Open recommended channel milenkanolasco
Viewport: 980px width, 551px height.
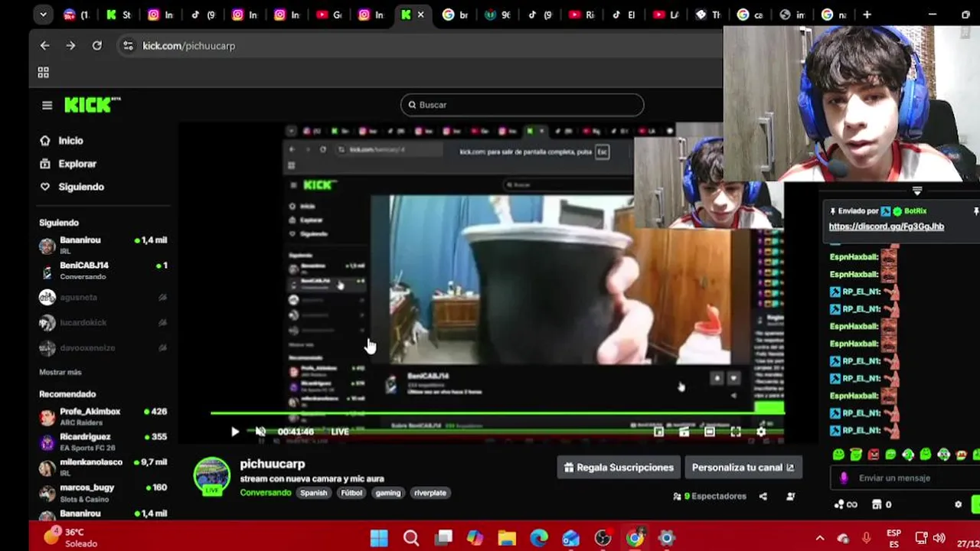(103, 467)
